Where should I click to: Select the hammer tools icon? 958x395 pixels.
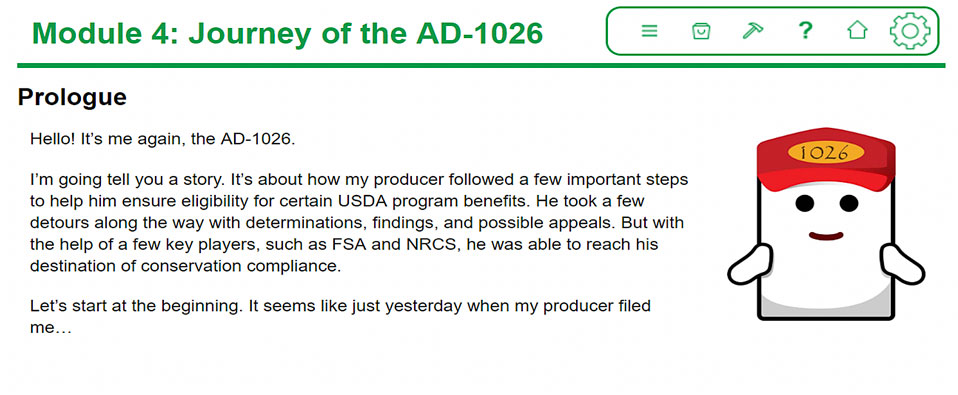753,31
